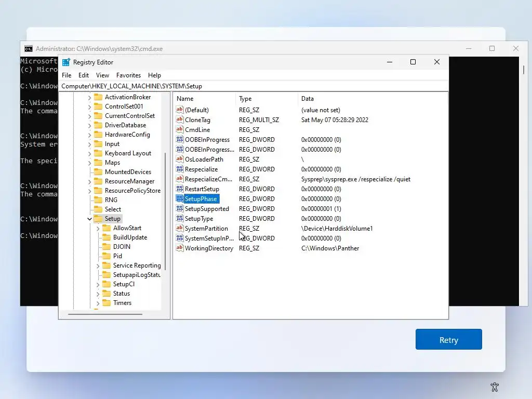Click the BuildUpdate folder icon

[107, 237]
